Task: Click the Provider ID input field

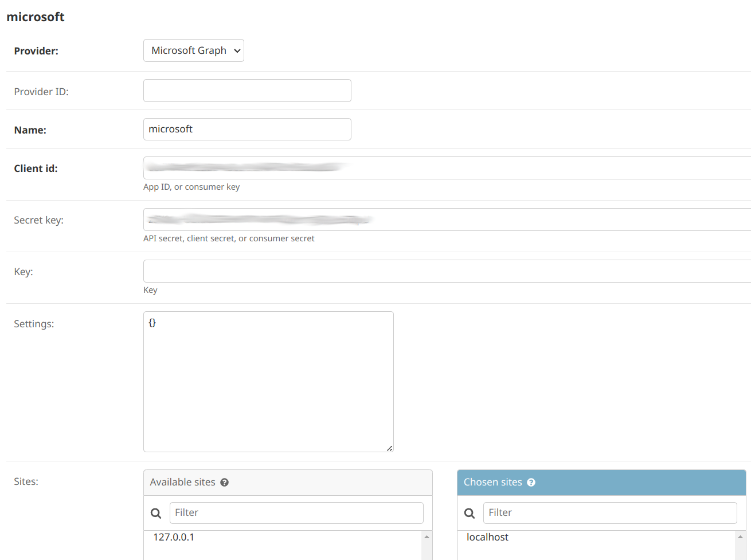Action: [x=247, y=91]
